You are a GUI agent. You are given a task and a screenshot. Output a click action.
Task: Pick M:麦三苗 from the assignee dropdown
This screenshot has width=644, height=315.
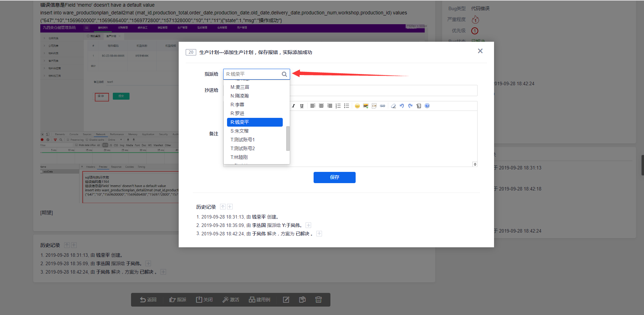pyautogui.click(x=240, y=87)
